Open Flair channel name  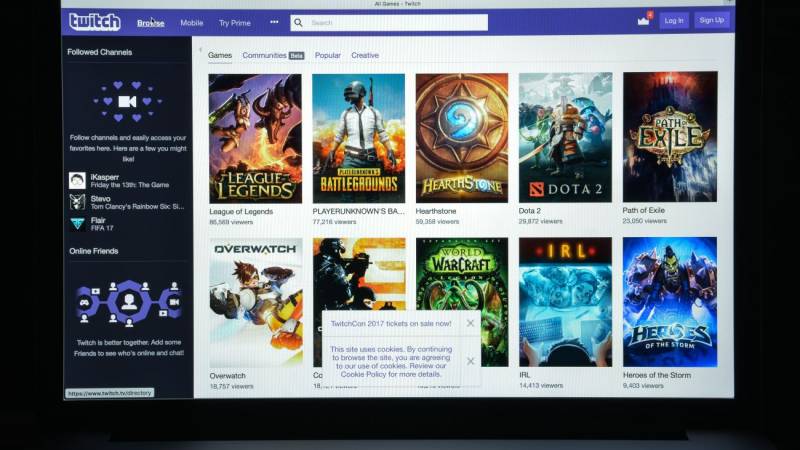tap(98, 220)
